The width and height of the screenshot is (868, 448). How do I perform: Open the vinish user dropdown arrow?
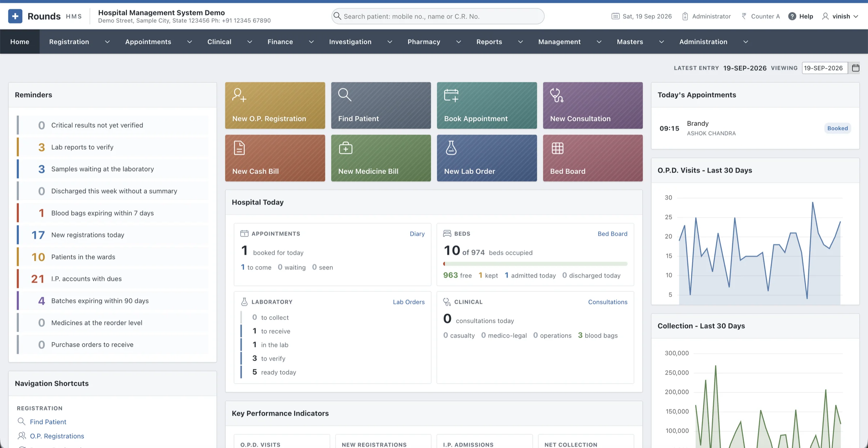click(x=856, y=17)
